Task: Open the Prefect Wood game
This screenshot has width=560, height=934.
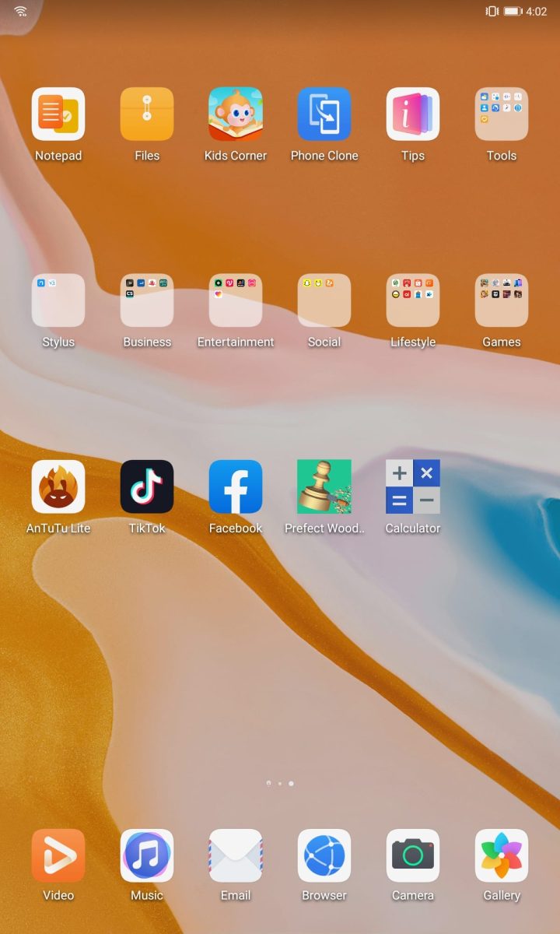Action: (x=324, y=486)
